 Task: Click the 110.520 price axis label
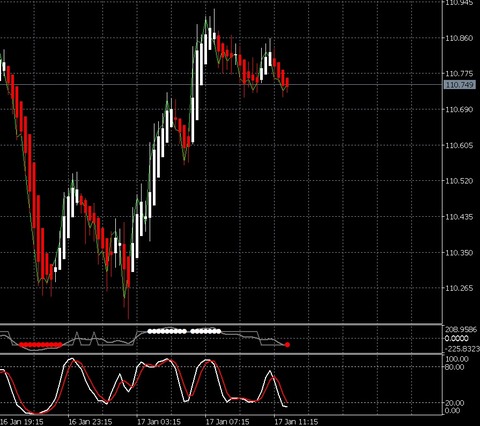459,181
